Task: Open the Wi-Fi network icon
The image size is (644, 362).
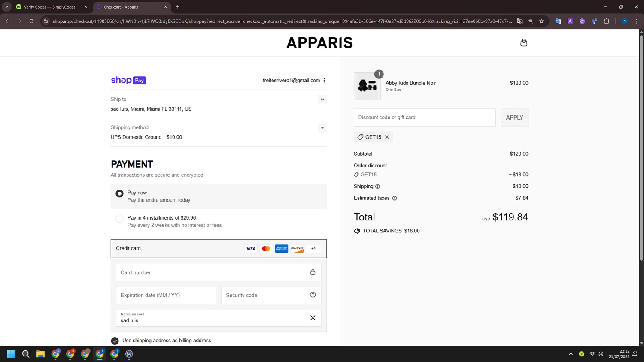Action: tap(592, 354)
